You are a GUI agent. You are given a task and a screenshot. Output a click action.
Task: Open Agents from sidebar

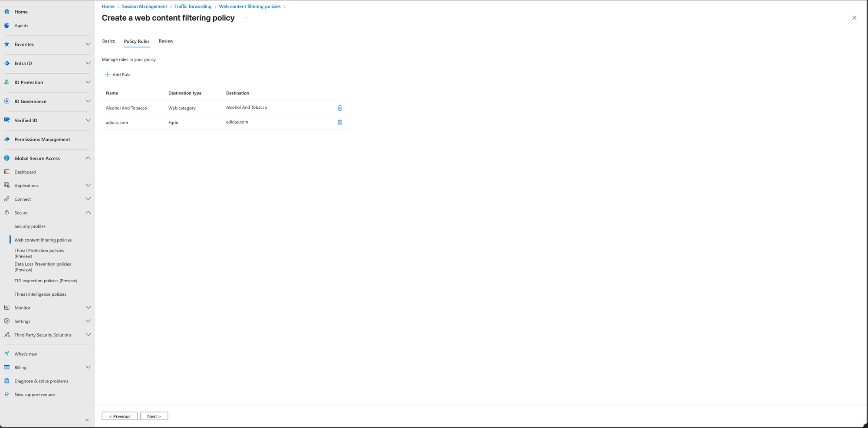coord(21,26)
